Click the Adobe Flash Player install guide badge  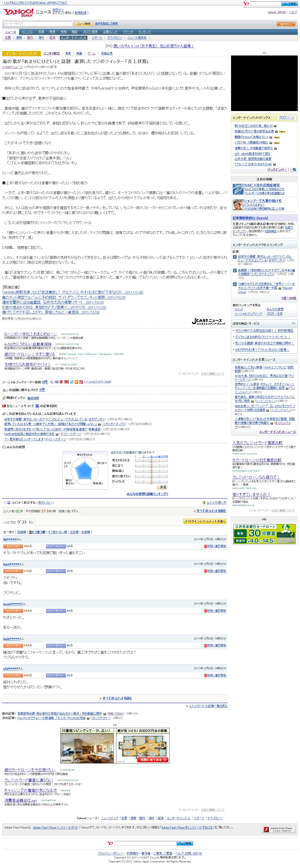click(x=279, y=829)
